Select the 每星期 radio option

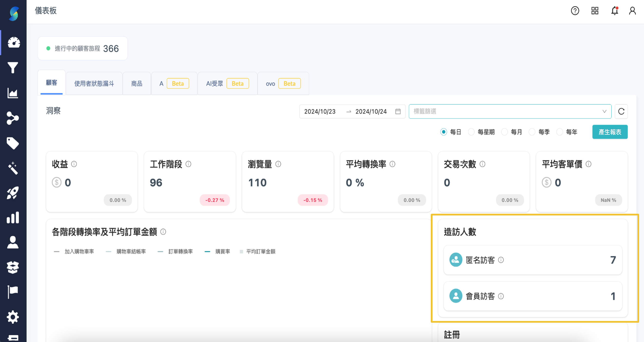click(x=471, y=132)
